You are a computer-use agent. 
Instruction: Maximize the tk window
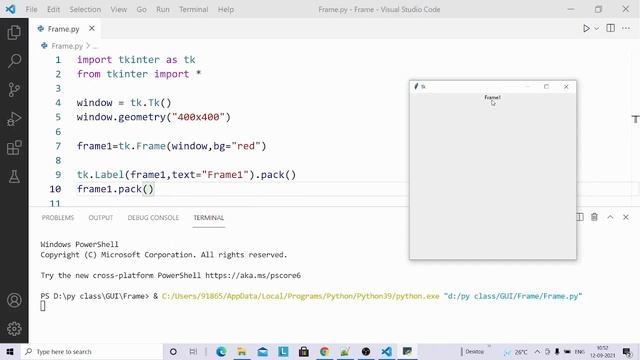pos(547,87)
